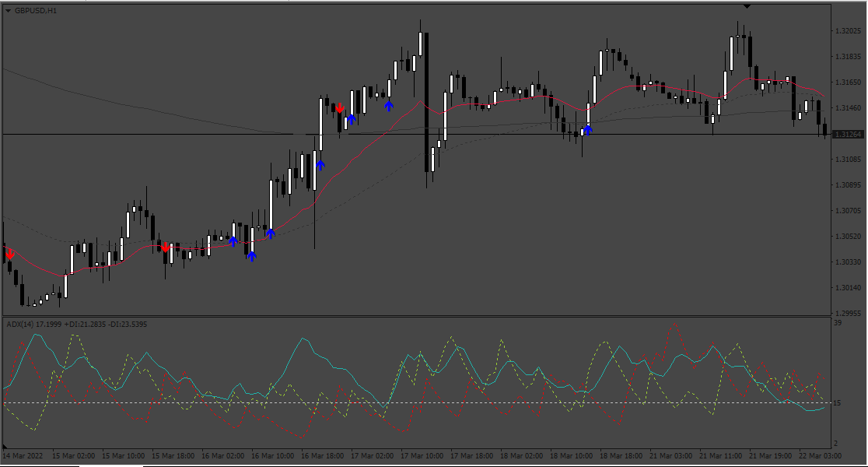Click the 18 Mar 10:00 time label
The width and height of the screenshot is (868, 467).
point(572,456)
